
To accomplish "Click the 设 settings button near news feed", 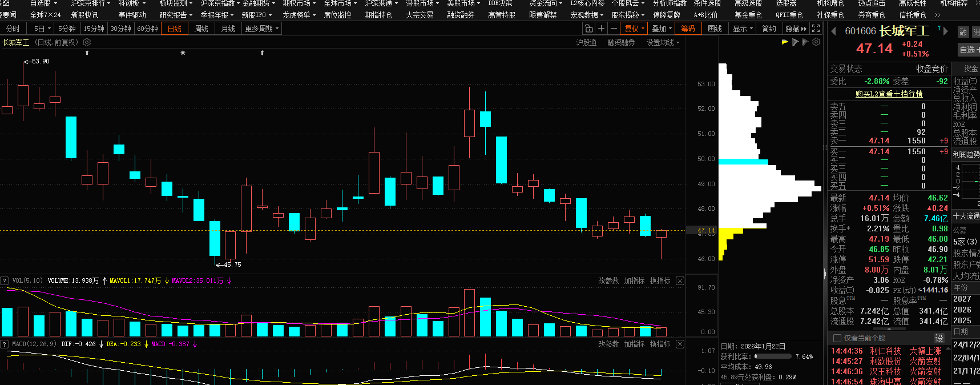I will 939,338.
